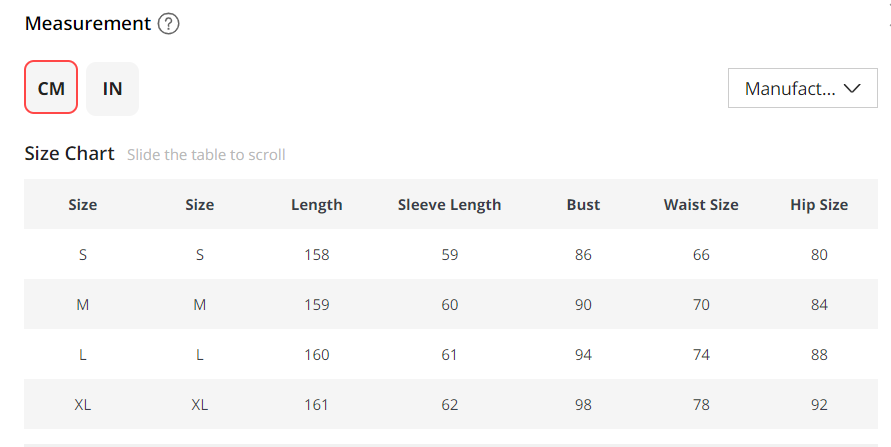Select sleeve length value 60 in M row

(449, 305)
